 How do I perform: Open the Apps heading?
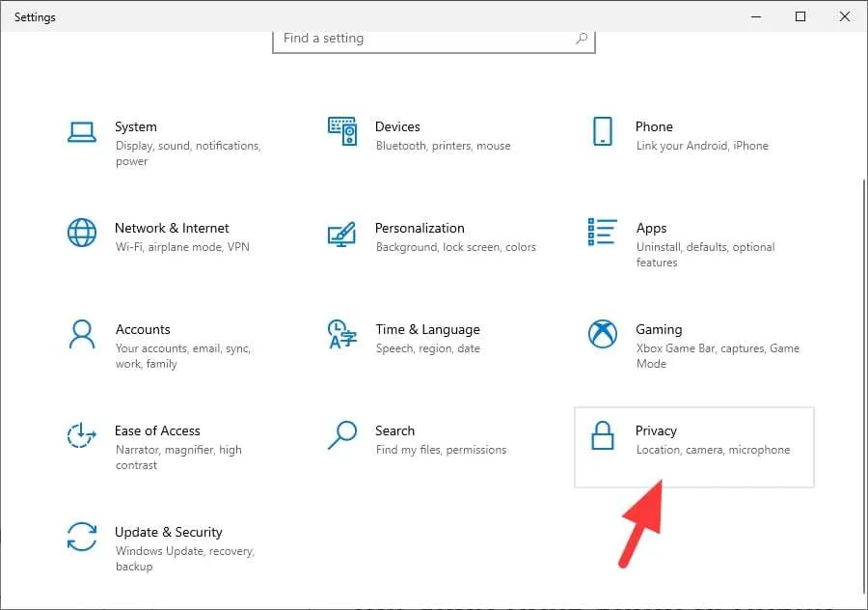651,228
